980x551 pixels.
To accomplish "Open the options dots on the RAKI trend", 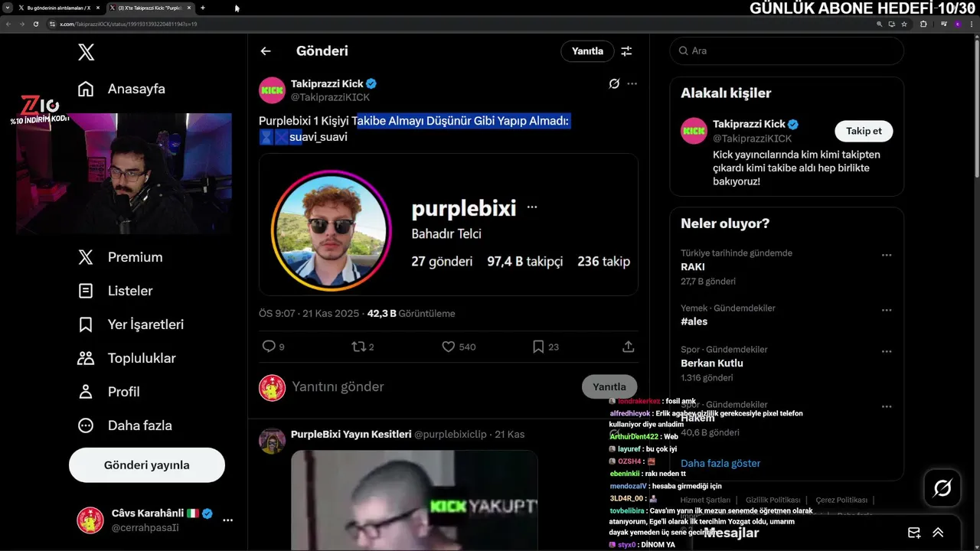I will click(x=887, y=255).
